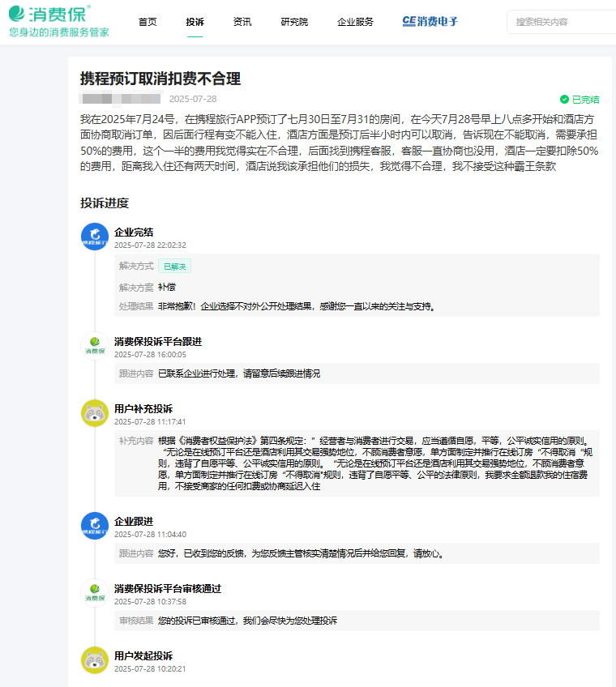Screen dimensions: 616x687
Task: Click the timestamp 2025-07-28 10:20:21
Action: click(x=150, y=668)
